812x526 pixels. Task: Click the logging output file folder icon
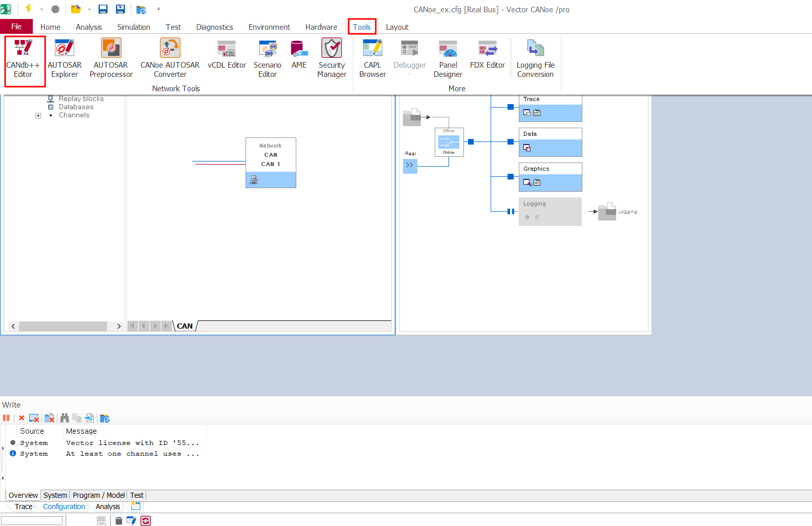coord(607,211)
